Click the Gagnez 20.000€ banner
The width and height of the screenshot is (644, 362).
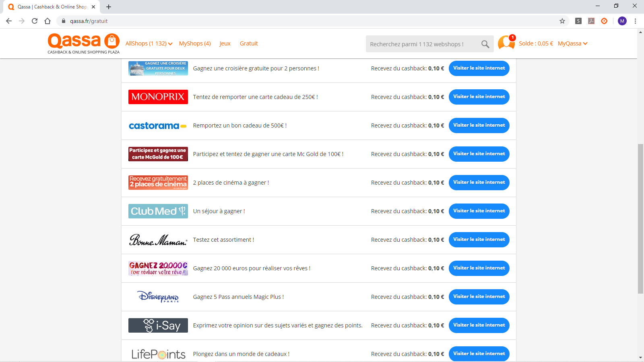(158, 268)
